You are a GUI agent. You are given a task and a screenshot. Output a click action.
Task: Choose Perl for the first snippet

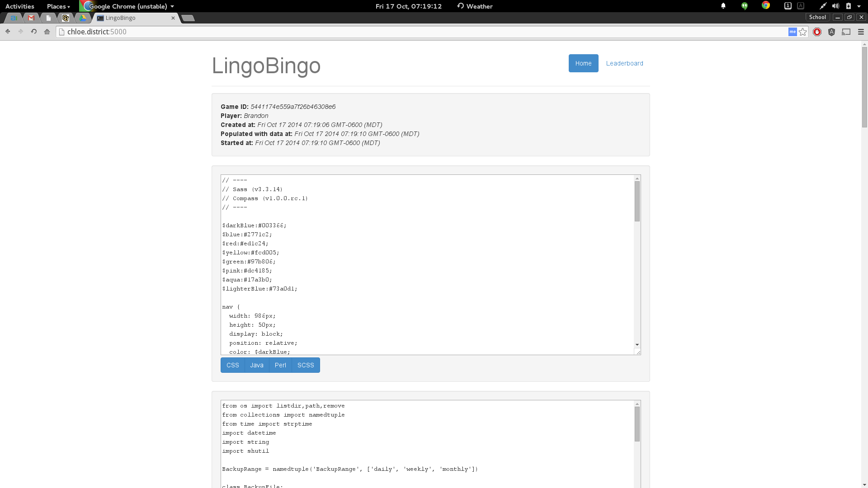tap(280, 365)
